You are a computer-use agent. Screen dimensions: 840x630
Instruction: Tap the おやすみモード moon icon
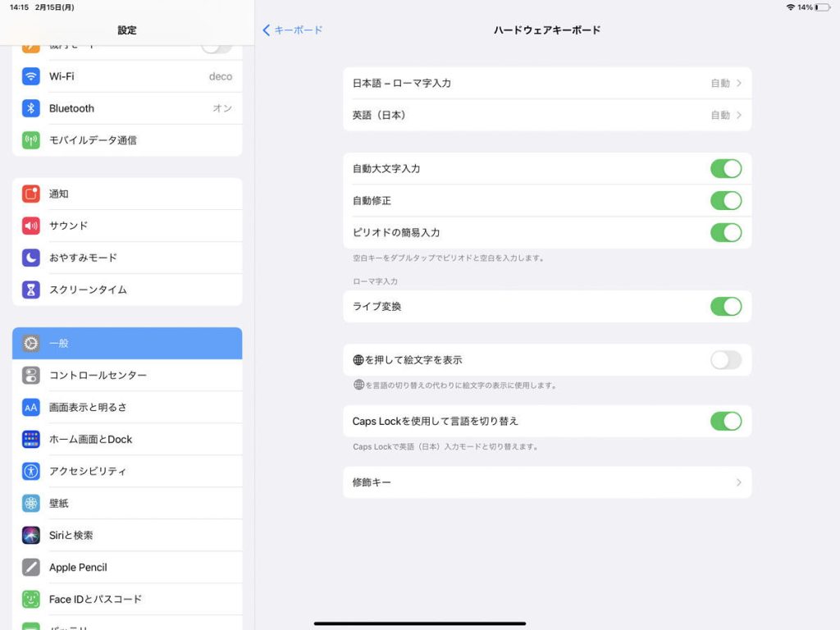tap(31, 258)
